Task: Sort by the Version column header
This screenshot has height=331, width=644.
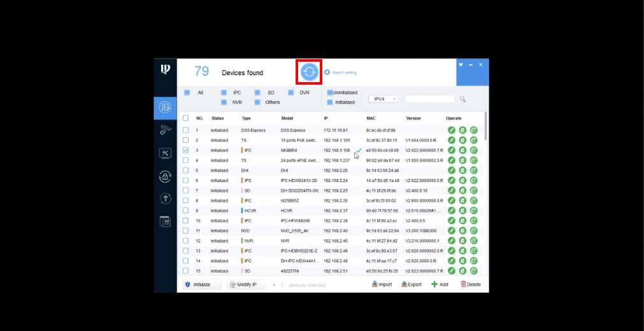Action: pos(413,118)
